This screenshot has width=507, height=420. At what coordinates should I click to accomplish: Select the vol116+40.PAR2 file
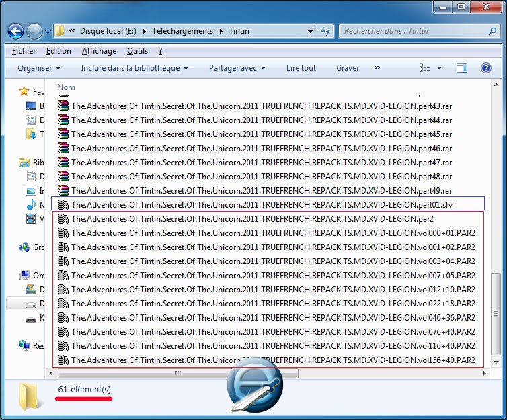tap(266, 345)
